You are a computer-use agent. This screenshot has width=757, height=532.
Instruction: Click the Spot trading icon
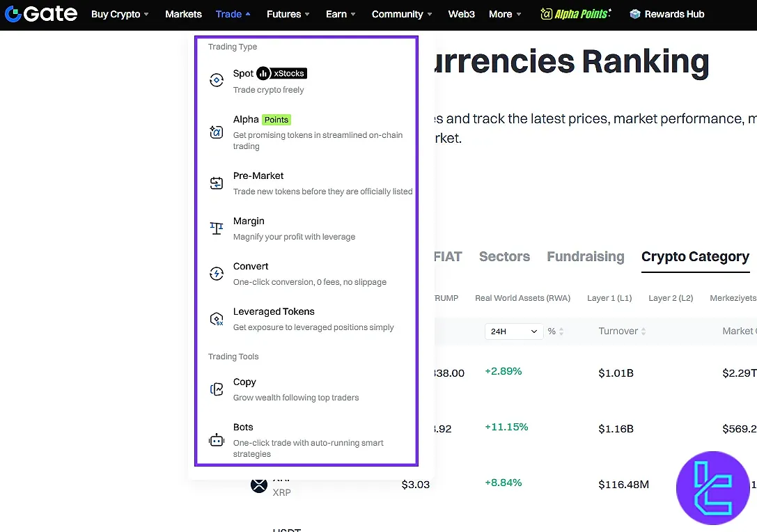[217, 81]
